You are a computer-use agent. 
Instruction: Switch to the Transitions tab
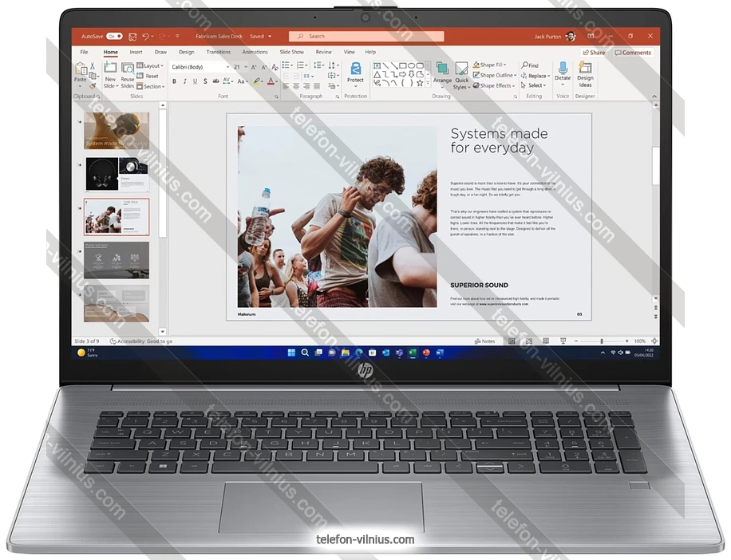pyautogui.click(x=218, y=52)
